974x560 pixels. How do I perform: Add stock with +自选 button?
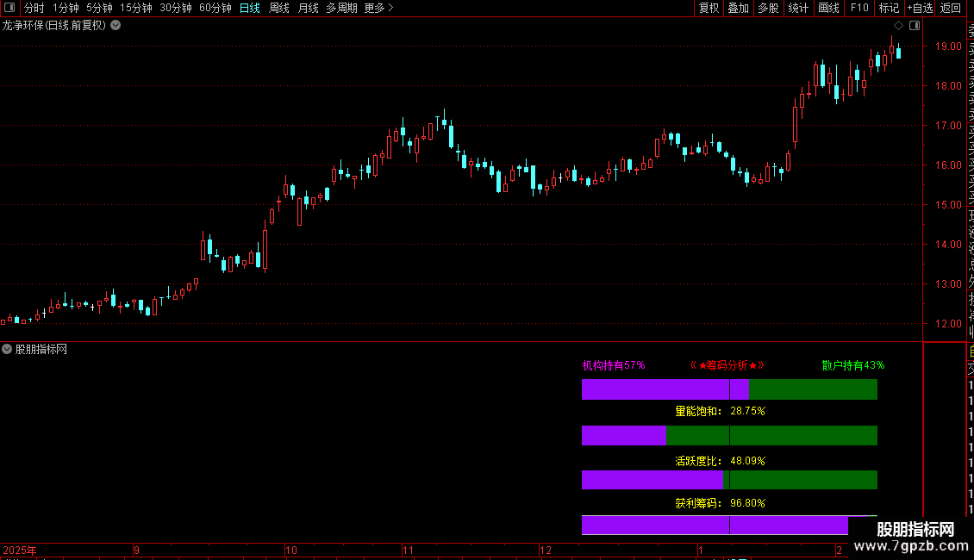(x=920, y=8)
